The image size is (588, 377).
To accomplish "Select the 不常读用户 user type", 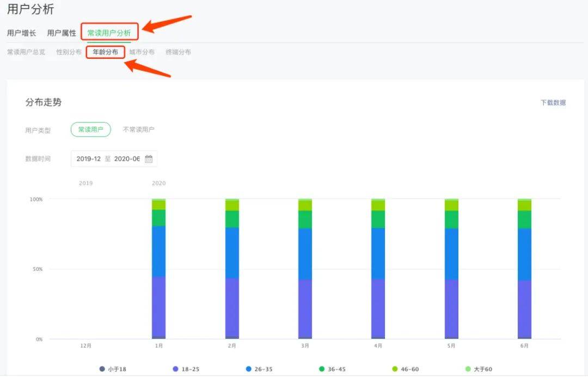I will point(138,129).
